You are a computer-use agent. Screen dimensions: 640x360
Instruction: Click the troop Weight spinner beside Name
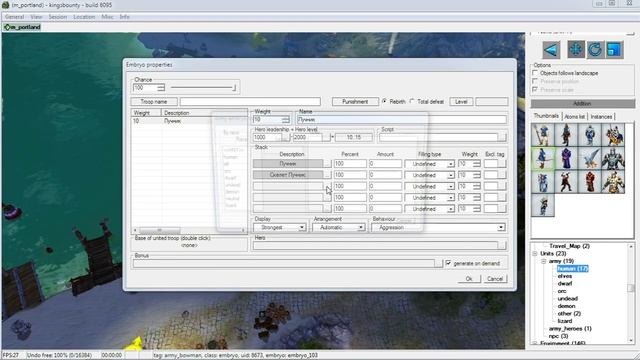point(286,119)
